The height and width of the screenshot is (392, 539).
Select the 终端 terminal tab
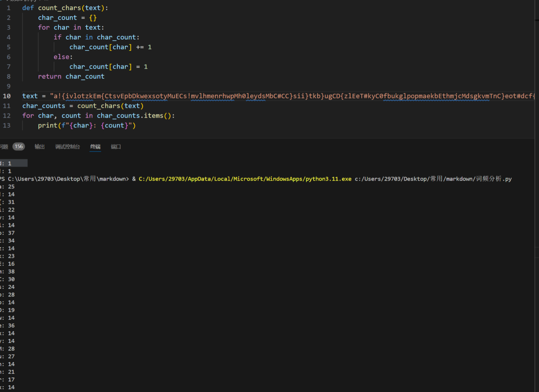point(95,147)
